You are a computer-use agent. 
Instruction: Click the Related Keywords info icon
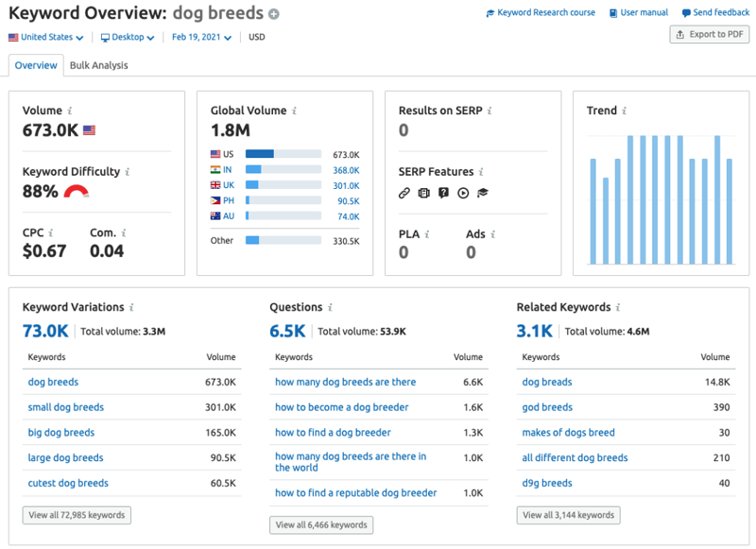(618, 307)
